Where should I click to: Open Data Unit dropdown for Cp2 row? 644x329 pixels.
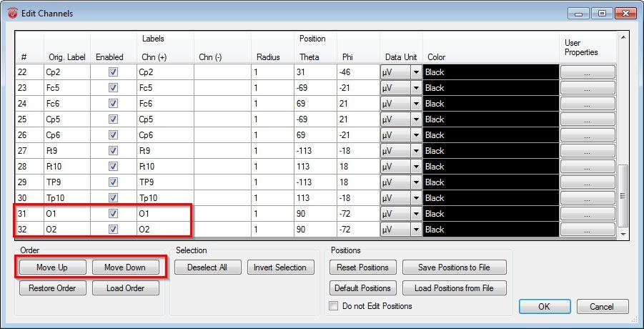click(x=416, y=72)
